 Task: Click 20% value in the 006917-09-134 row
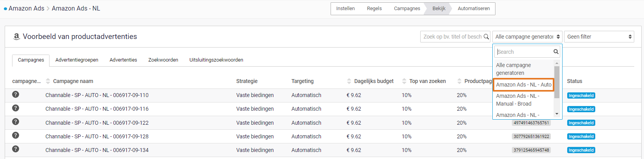(x=462, y=150)
